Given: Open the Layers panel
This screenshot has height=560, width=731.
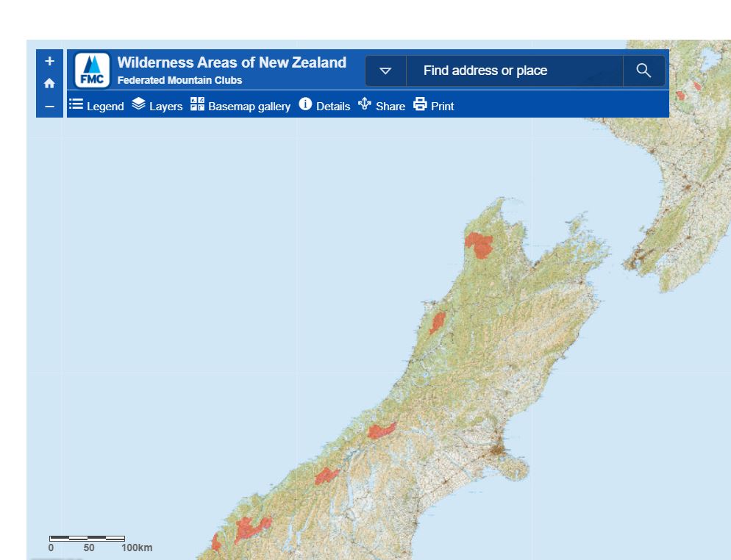Looking at the screenshot, I should coord(157,106).
